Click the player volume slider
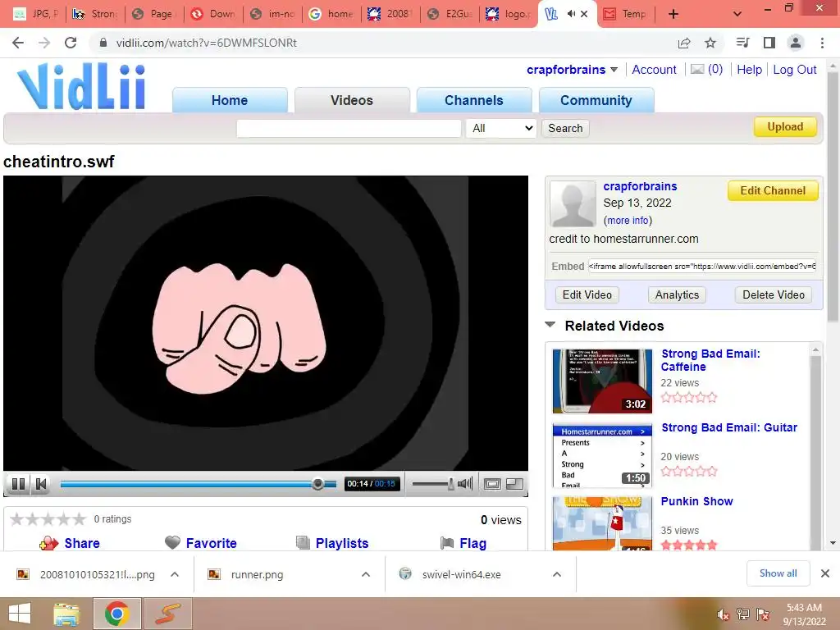 [433, 484]
